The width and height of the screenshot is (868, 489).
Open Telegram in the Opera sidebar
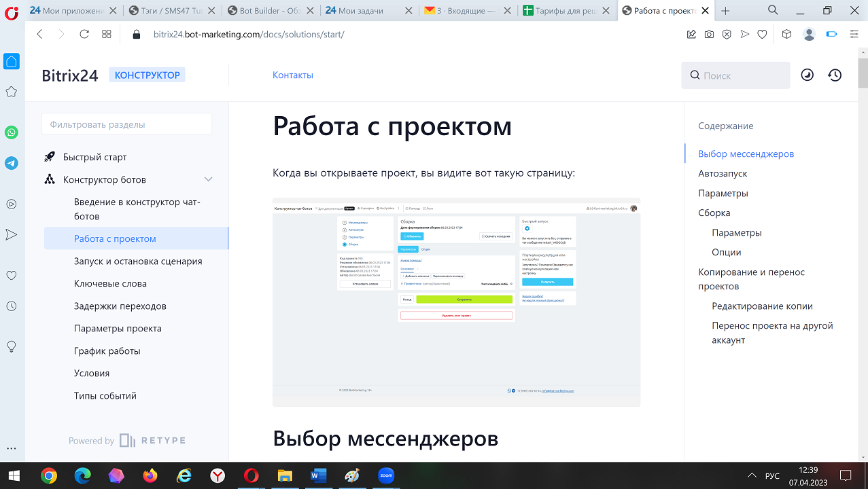(12, 163)
